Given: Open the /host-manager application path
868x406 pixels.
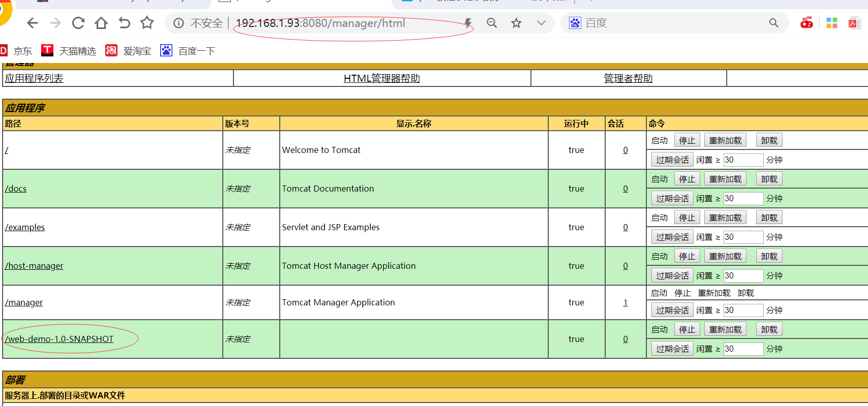Looking at the screenshot, I should (x=34, y=266).
